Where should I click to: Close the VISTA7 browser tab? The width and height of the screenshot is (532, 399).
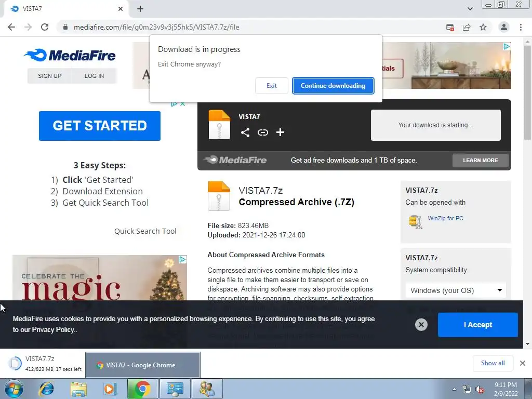point(121,9)
